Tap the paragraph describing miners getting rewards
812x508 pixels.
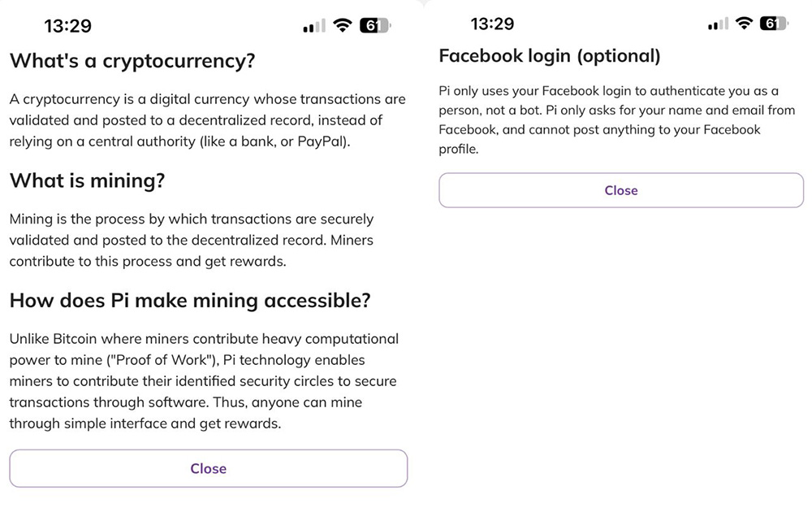(x=192, y=240)
